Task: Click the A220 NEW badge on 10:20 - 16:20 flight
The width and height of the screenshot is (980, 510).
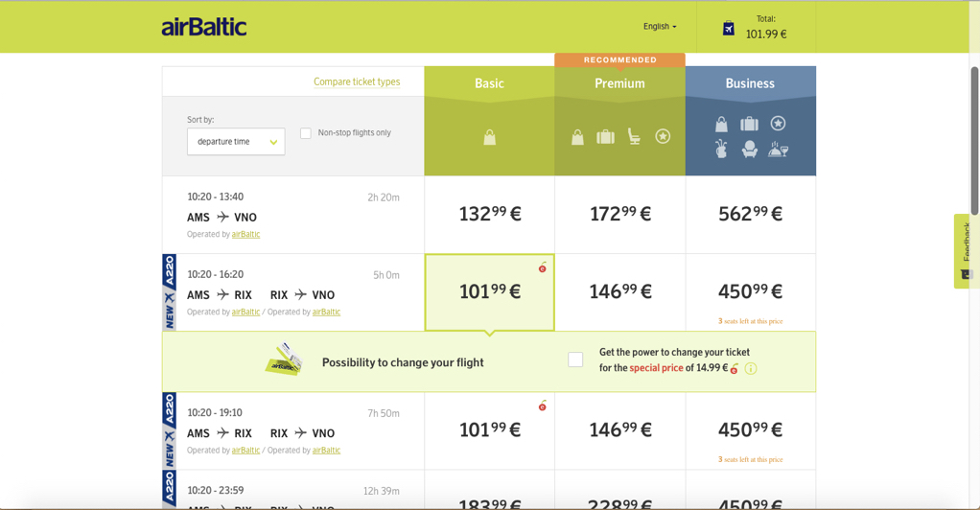Action: [x=169, y=291]
